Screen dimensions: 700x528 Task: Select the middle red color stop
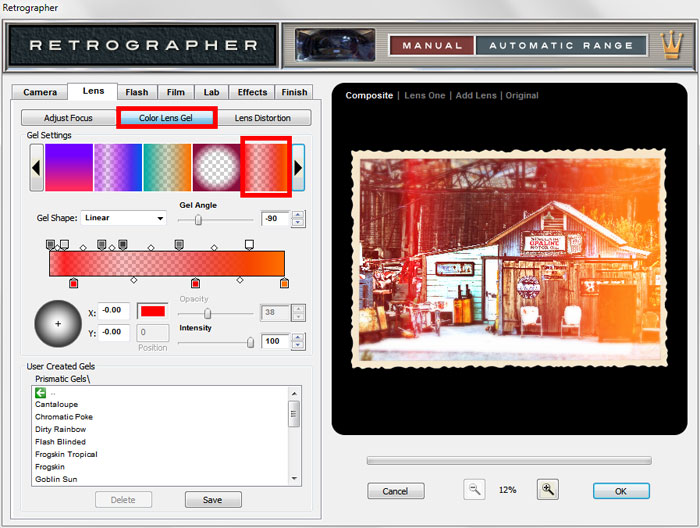pyautogui.click(x=195, y=283)
